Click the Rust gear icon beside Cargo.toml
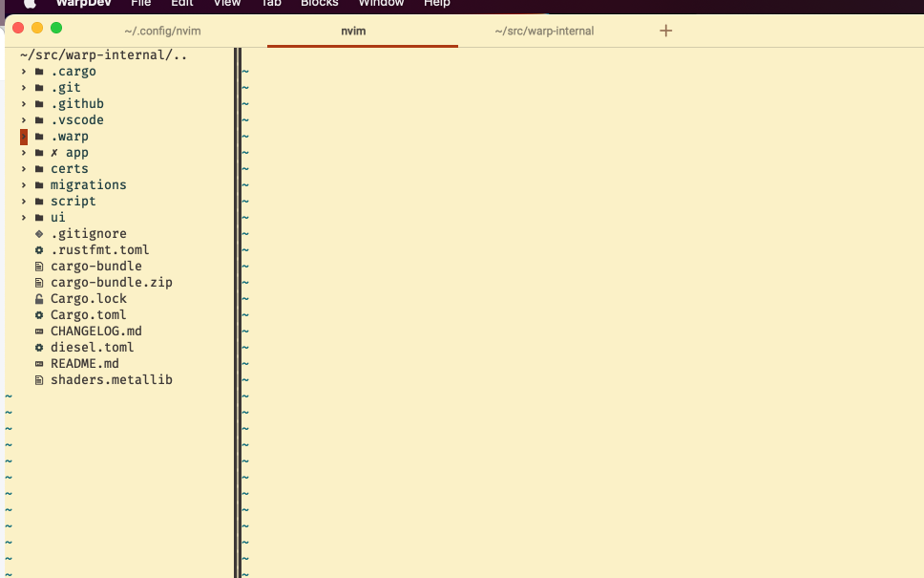The width and height of the screenshot is (924, 578). [38, 314]
